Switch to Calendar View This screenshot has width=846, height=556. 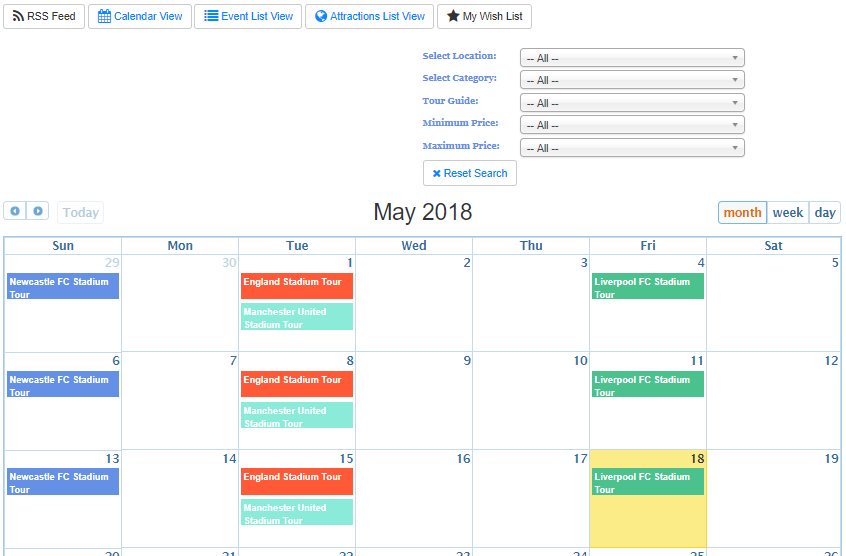click(140, 16)
